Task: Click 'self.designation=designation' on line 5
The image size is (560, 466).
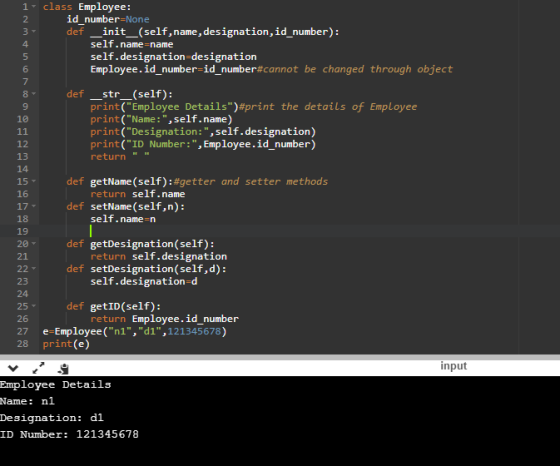Action: pyautogui.click(x=173, y=57)
